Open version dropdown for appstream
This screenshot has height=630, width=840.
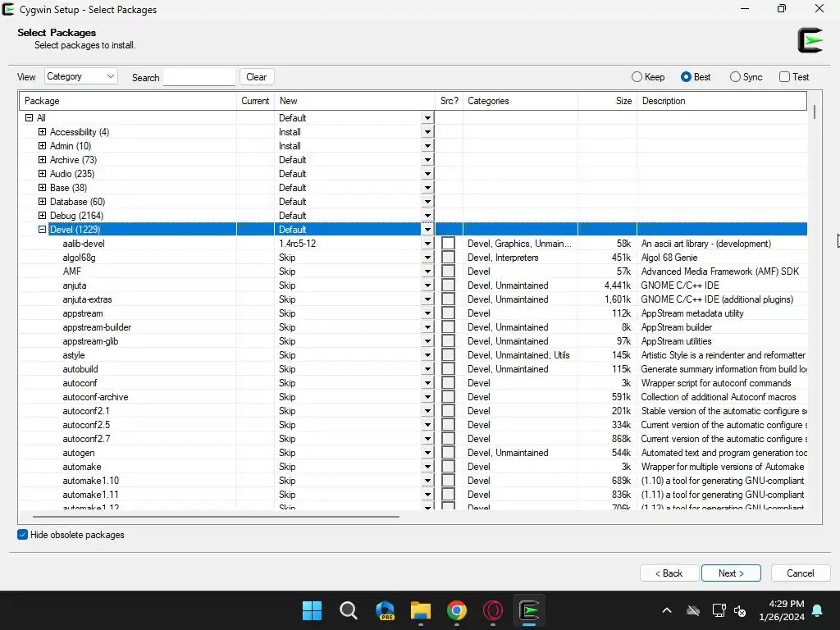point(427,313)
